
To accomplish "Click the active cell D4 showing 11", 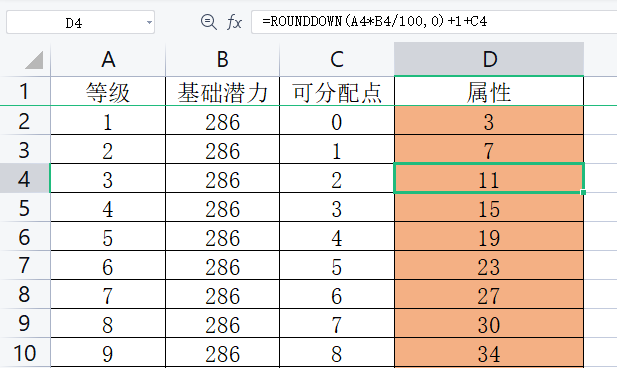I will [x=489, y=178].
